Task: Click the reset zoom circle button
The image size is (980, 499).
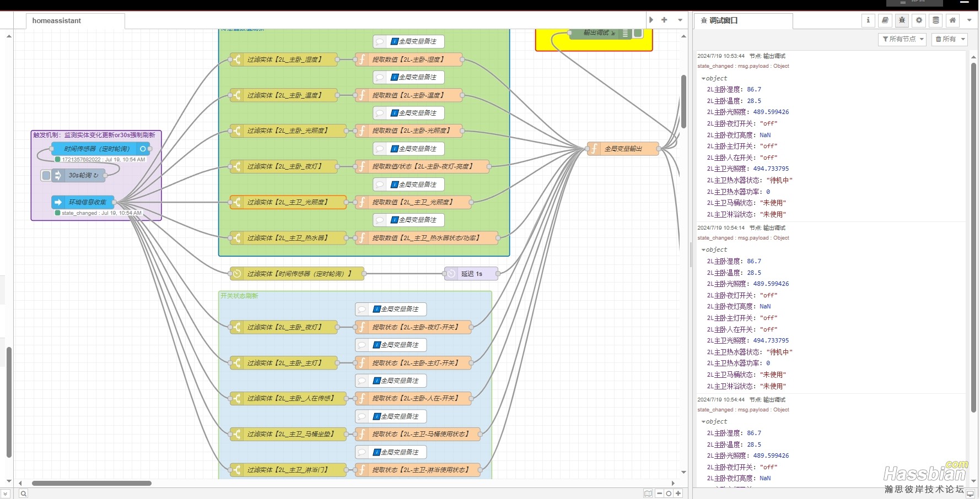Action: 669,493
